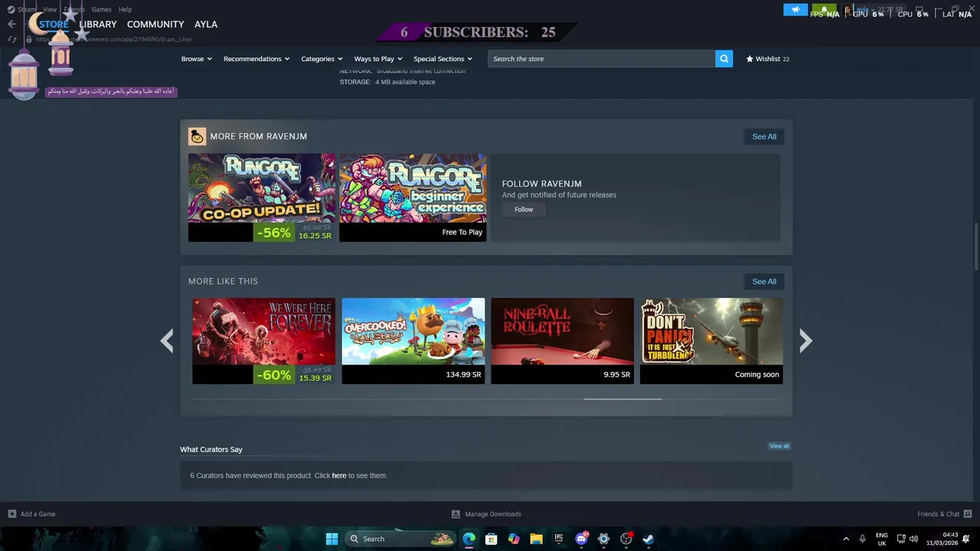The height and width of the screenshot is (551, 980).
Task: Open Nine-Ball Roulette game capsule
Action: pos(562,341)
